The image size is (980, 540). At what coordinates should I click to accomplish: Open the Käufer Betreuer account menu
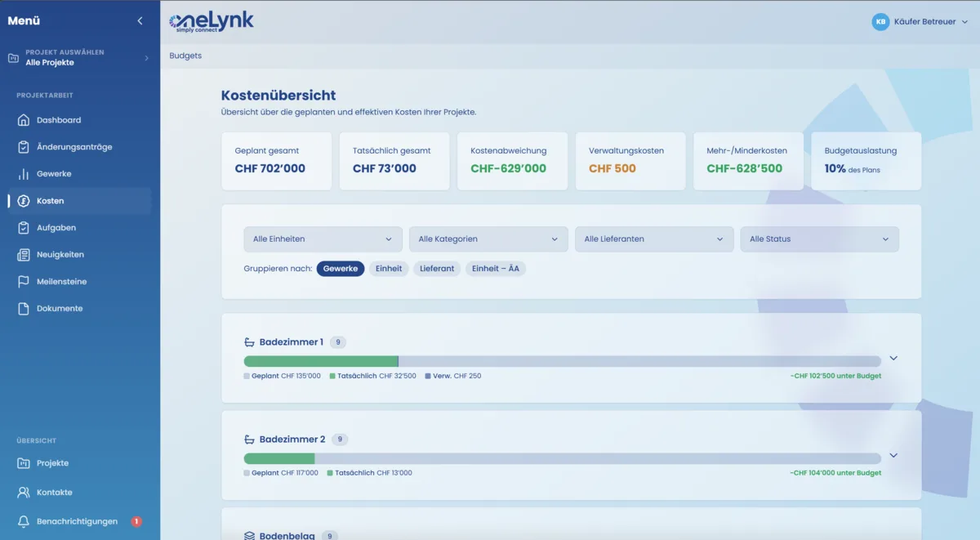click(x=920, y=22)
